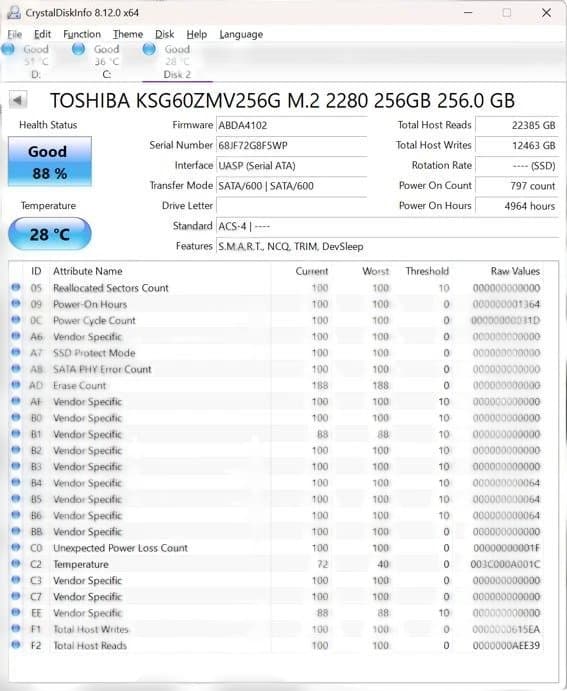Close the CrystalDiskInfo window
Viewport: 567px width, 691px height.
pos(546,13)
